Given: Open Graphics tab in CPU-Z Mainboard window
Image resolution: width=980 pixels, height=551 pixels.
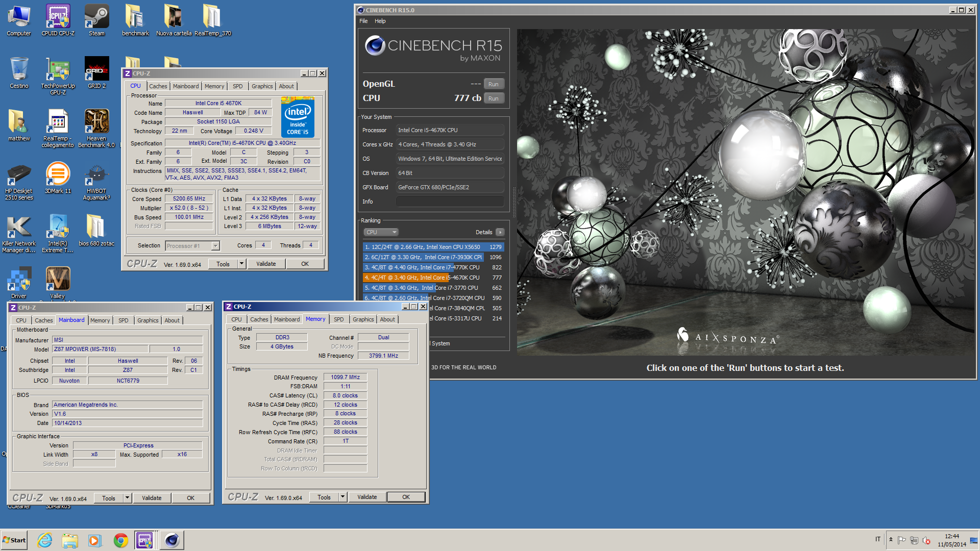Looking at the screenshot, I should click(x=148, y=320).
